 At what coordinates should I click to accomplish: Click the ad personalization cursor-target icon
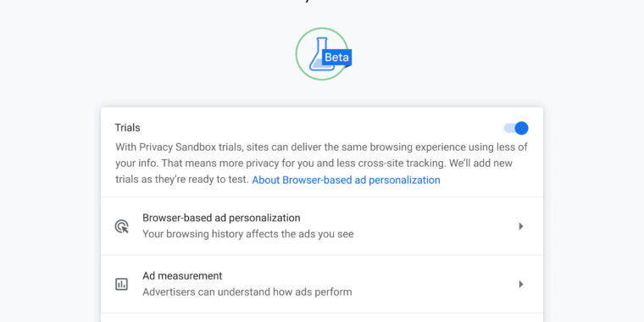point(121,226)
